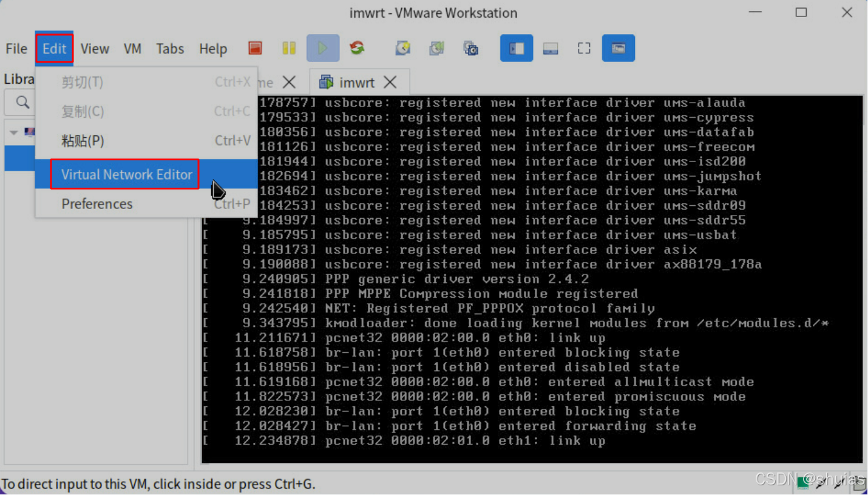
Task: Toggle the thumbnail bar icon
Action: pyautogui.click(x=551, y=48)
